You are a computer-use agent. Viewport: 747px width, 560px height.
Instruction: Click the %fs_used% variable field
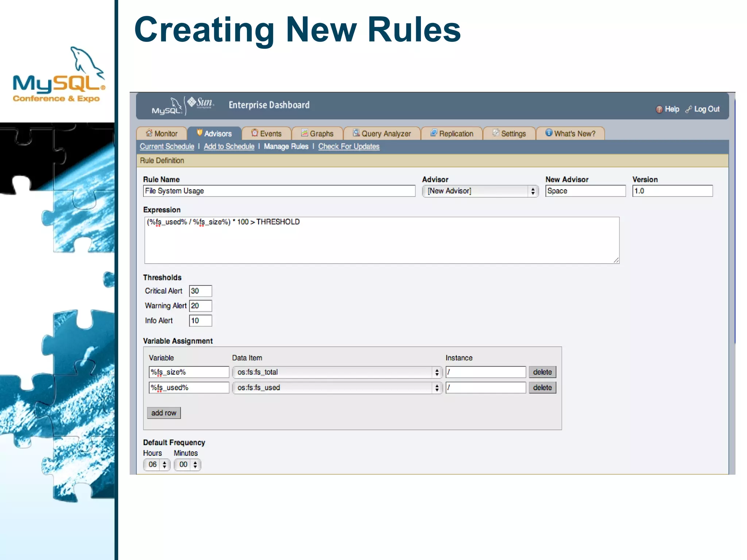[189, 388]
